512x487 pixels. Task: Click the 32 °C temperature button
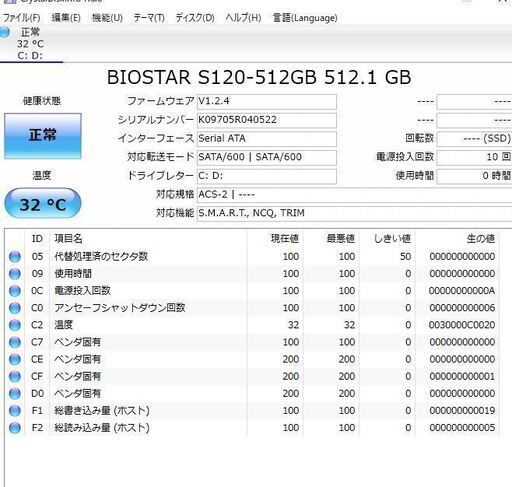tap(43, 203)
